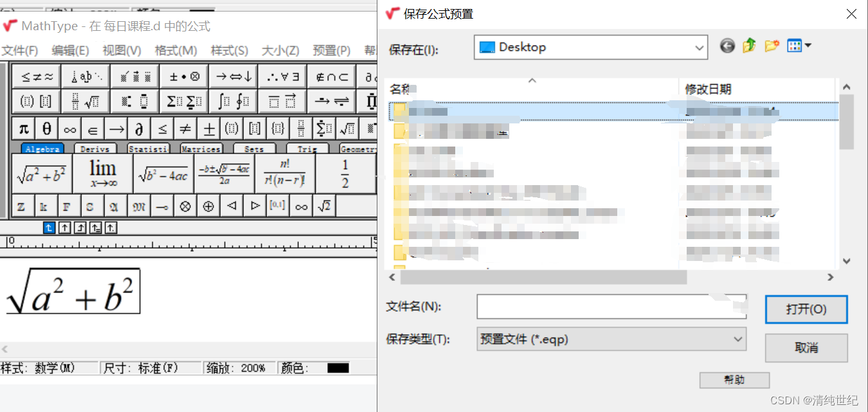Click the Open (打开) button
The width and height of the screenshot is (868, 412).
click(x=806, y=309)
